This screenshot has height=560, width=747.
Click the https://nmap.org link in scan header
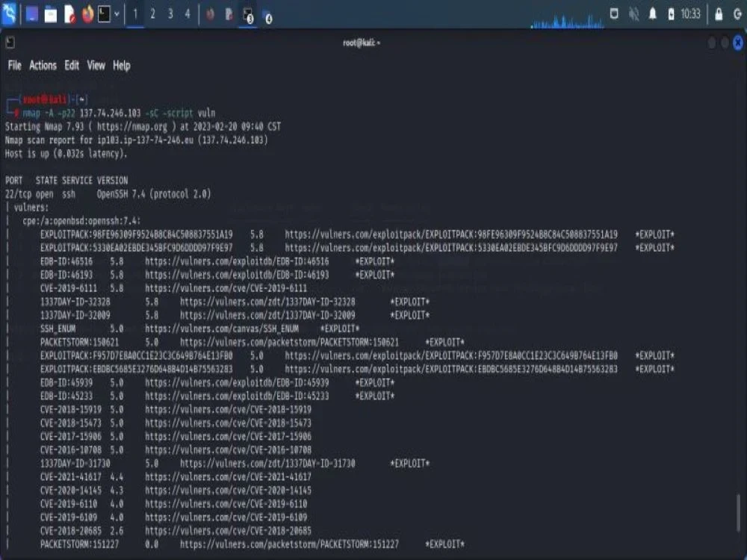pyautogui.click(x=132, y=127)
